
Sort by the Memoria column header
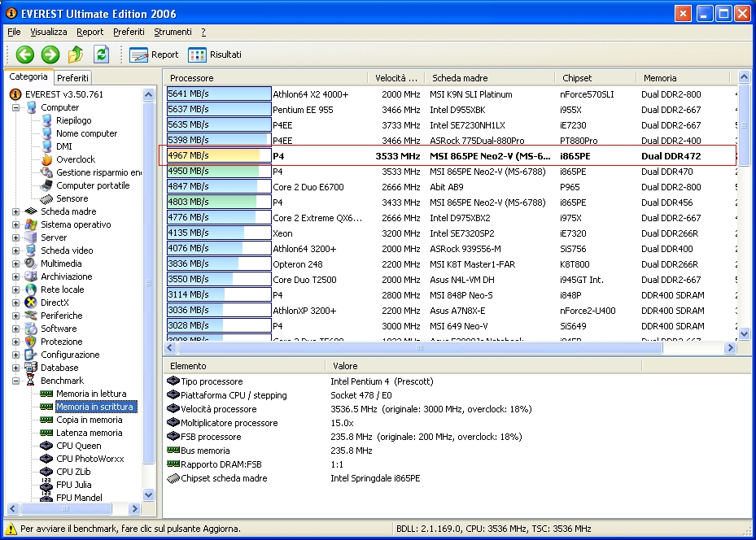tap(684, 77)
